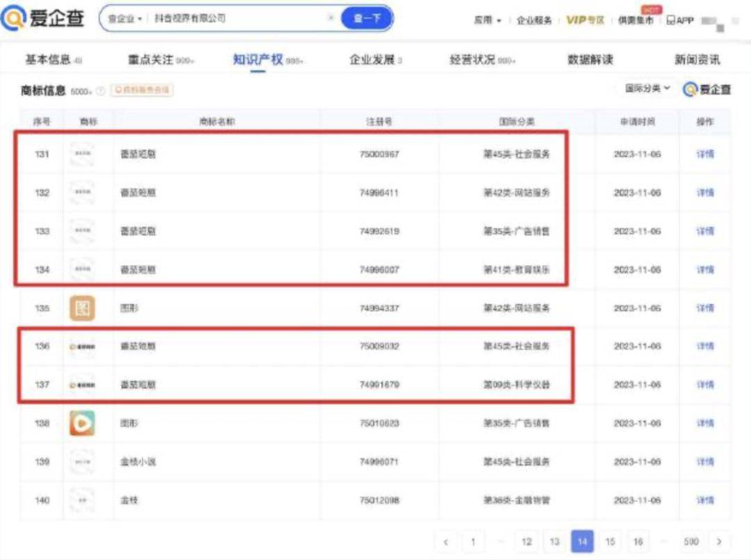Switch to the 数据解读 tab
Screen dimensions: 751x560
click(590, 60)
